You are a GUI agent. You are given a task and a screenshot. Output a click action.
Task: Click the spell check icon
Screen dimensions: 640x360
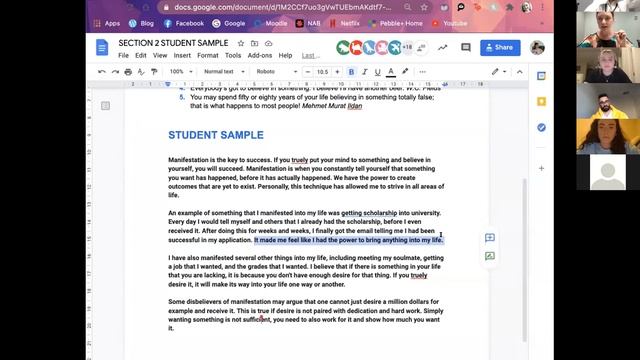click(x=141, y=72)
